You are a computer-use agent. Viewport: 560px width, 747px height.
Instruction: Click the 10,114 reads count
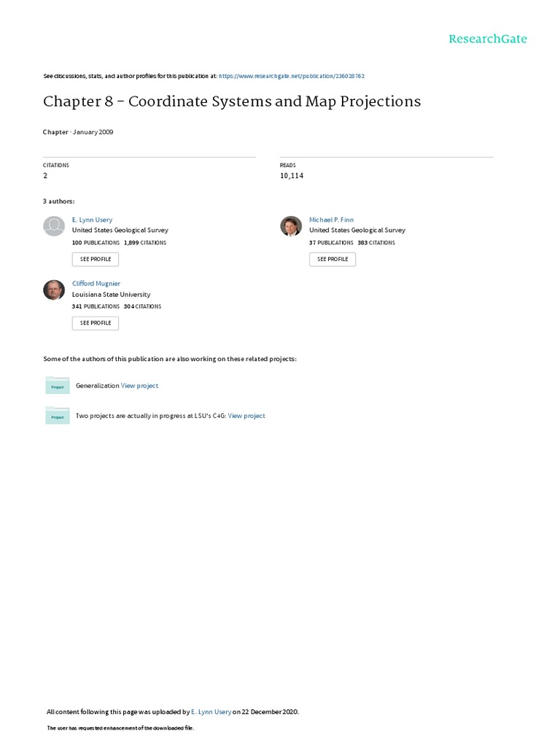pyautogui.click(x=292, y=176)
